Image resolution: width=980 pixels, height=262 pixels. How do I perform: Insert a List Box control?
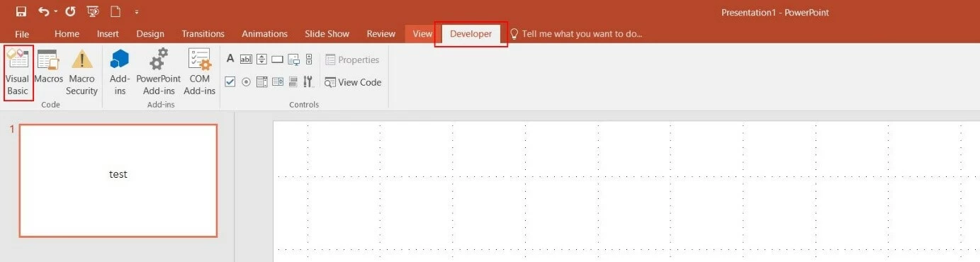pos(277,82)
